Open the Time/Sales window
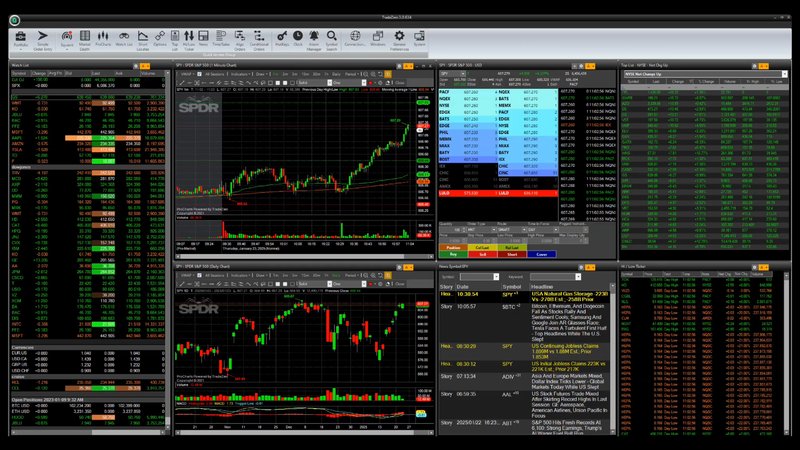Image resolution: width=800 pixels, height=450 pixels. [x=221, y=40]
